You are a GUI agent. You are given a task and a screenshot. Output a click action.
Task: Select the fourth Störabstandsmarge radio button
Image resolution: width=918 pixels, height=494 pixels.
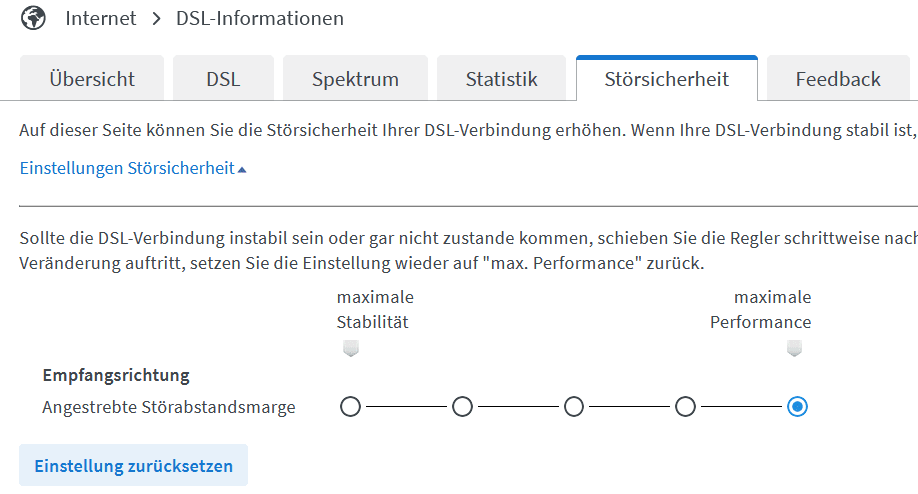click(x=685, y=407)
